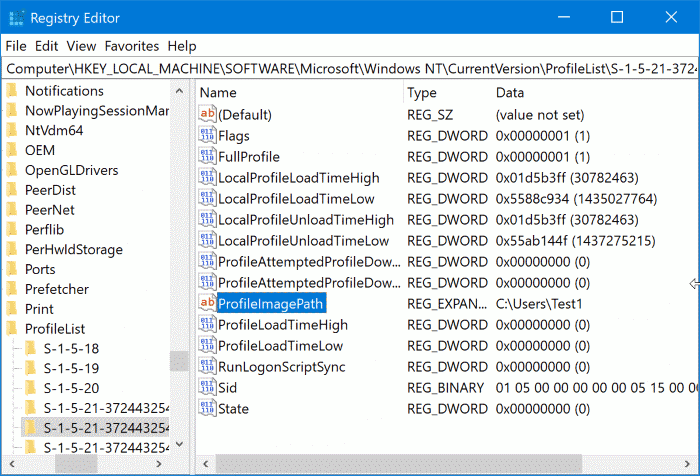Select the ProfileList key in the tree
The width and height of the screenshot is (700, 476).
coord(55,329)
